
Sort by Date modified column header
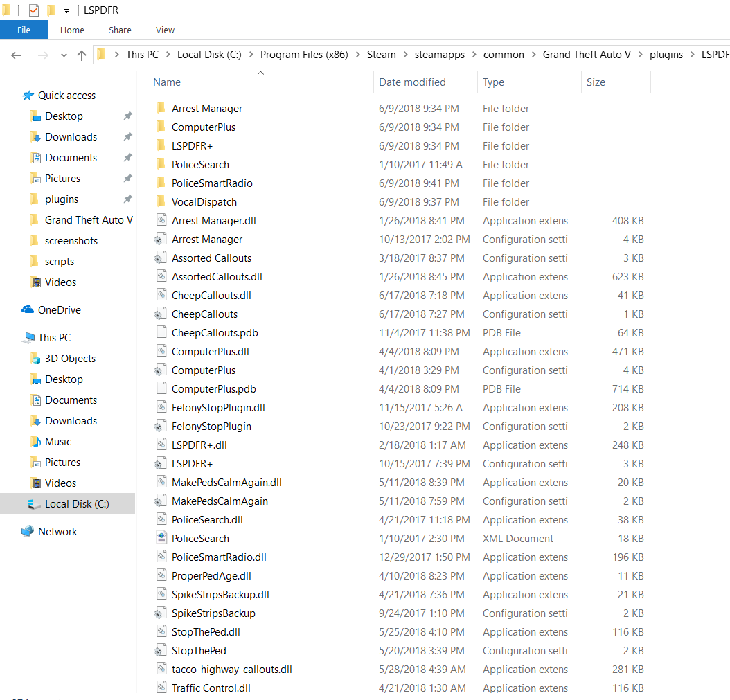point(412,82)
